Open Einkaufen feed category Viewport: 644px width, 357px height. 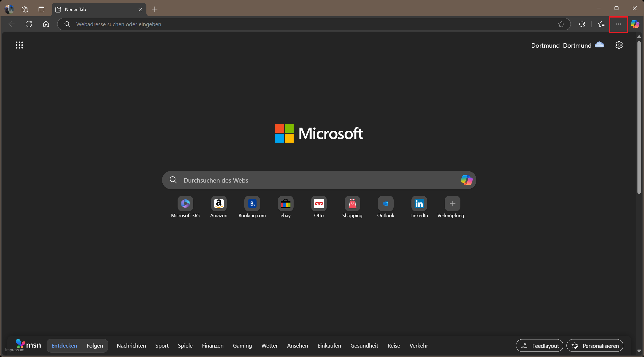pyautogui.click(x=329, y=346)
